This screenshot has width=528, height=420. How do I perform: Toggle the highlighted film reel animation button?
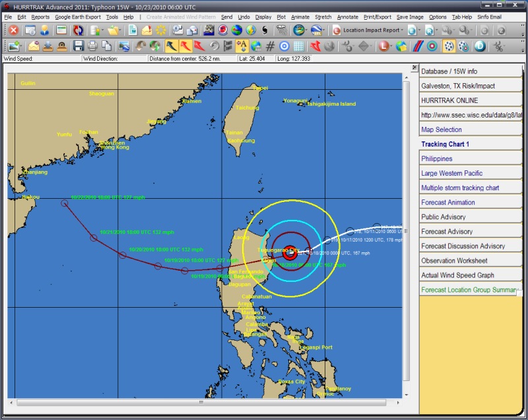(449, 46)
